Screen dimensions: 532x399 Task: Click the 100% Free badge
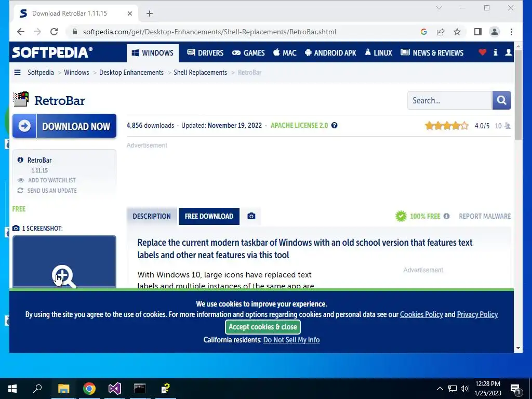coord(418,216)
